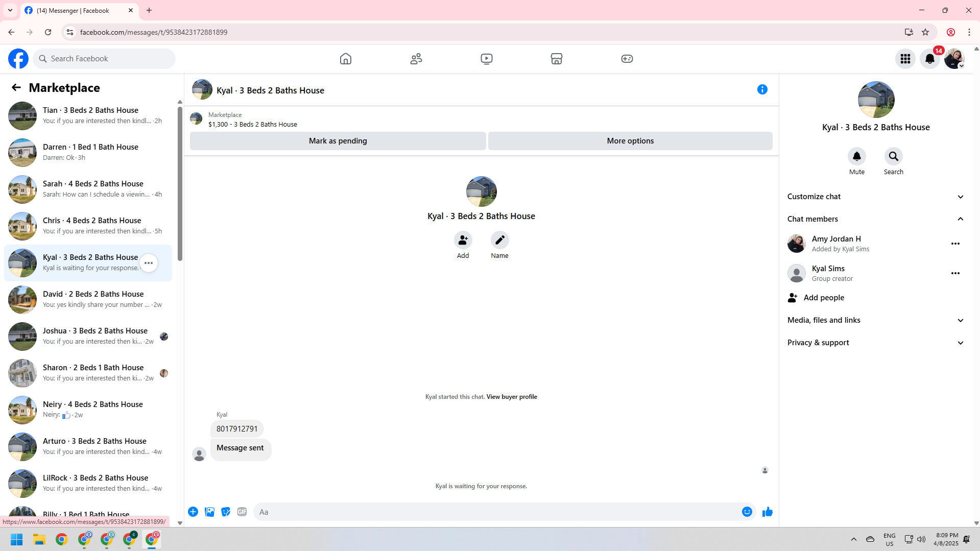This screenshot has height=551, width=980.
Task: Open the Facebook menu grid icon
Action: tap(905, 59)
